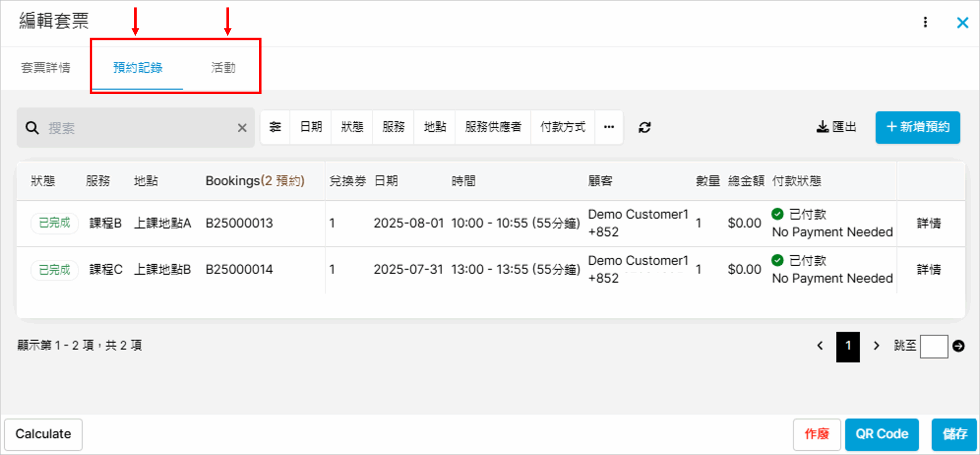
Task: Clear search with the X icon
Action: [242, 128]
